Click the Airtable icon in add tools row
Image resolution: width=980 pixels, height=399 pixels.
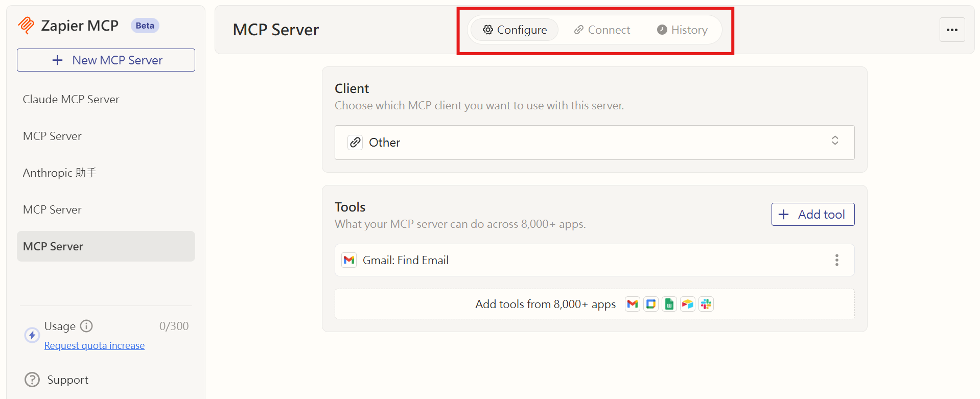coord(688,304)
